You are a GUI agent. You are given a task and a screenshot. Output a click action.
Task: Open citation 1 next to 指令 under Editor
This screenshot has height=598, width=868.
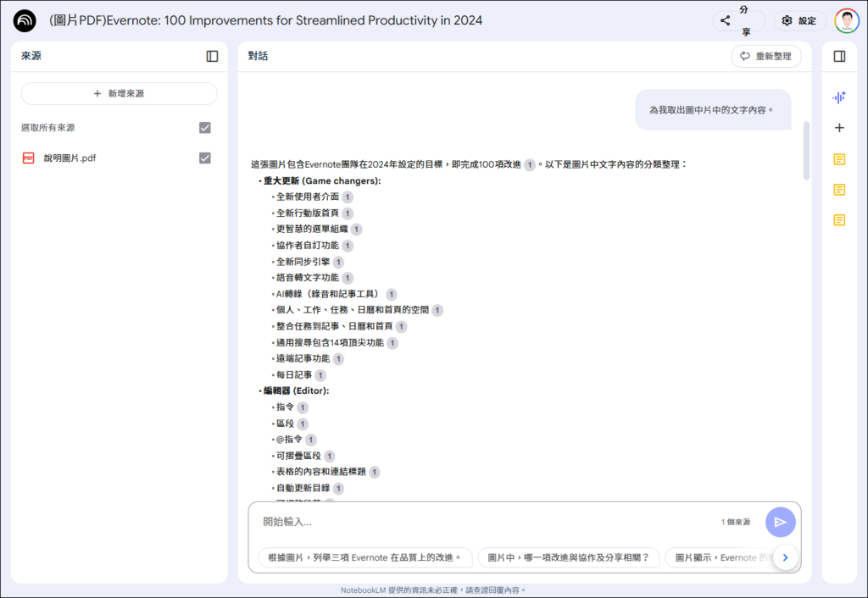coord(303,407)
